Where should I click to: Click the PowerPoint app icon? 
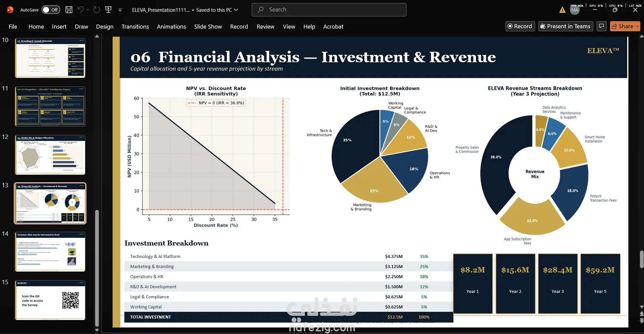pos(10,10)
